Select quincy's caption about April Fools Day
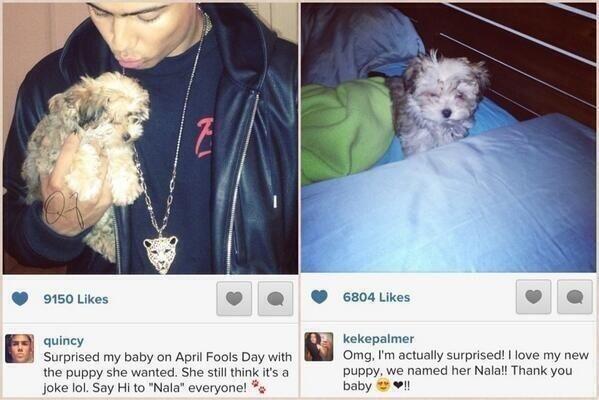 tap(168, 372)
